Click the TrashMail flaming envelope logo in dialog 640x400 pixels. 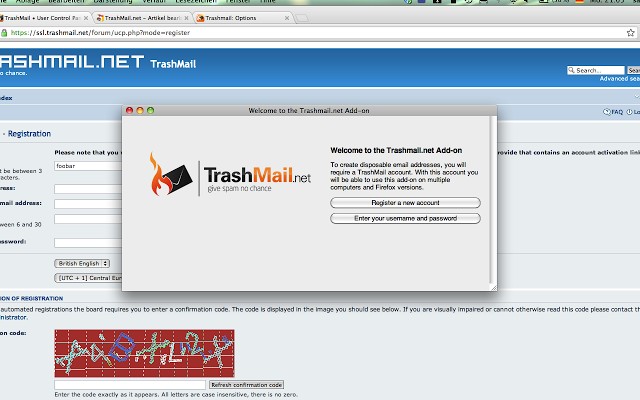(171, 175)
